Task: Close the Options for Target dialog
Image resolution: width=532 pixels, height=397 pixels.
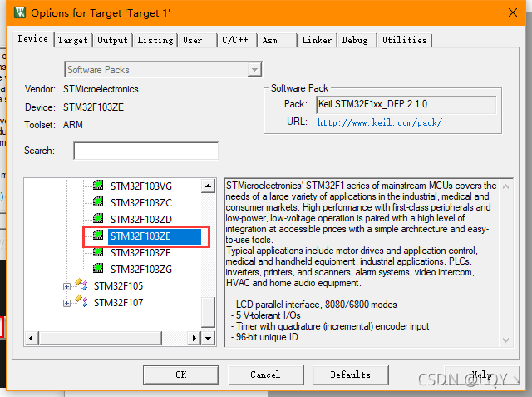Action: coord(513,13)
